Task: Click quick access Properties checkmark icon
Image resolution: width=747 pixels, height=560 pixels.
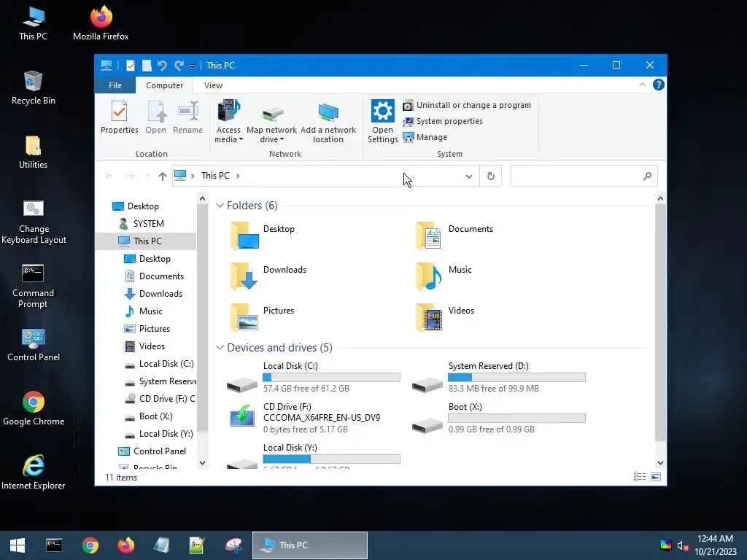Action: pos(130,65)
